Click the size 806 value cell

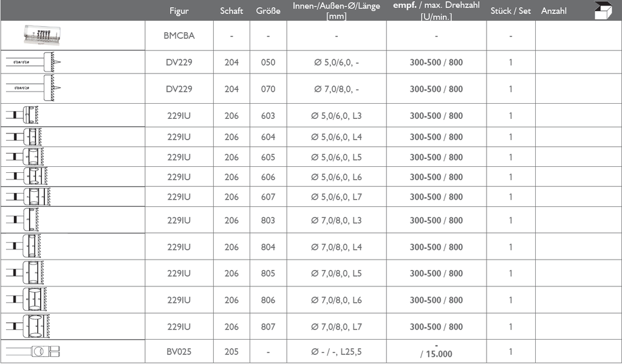click(268, 300)
